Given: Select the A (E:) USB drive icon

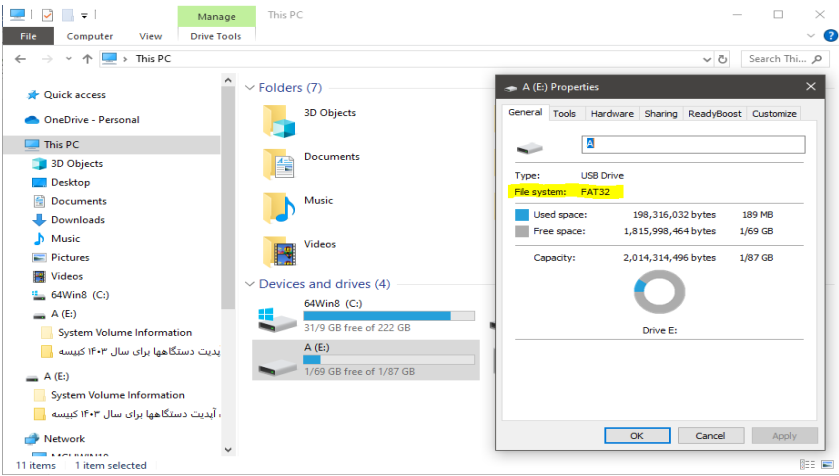Looking at the screenshot, I should point(277,367).
